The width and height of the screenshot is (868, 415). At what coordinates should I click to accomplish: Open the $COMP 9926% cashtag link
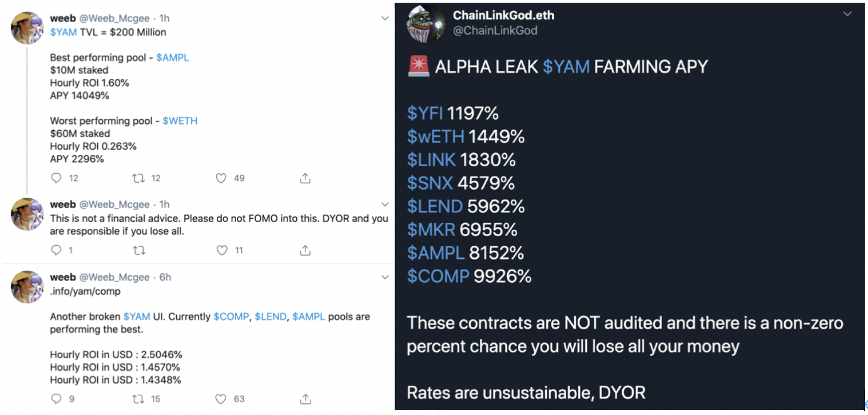[438, 276]
